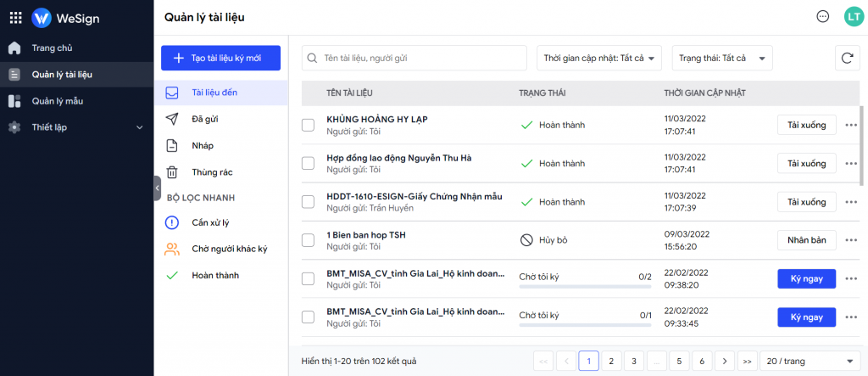Go to the next page arrow
868x376 pixels.
point(725,361)
